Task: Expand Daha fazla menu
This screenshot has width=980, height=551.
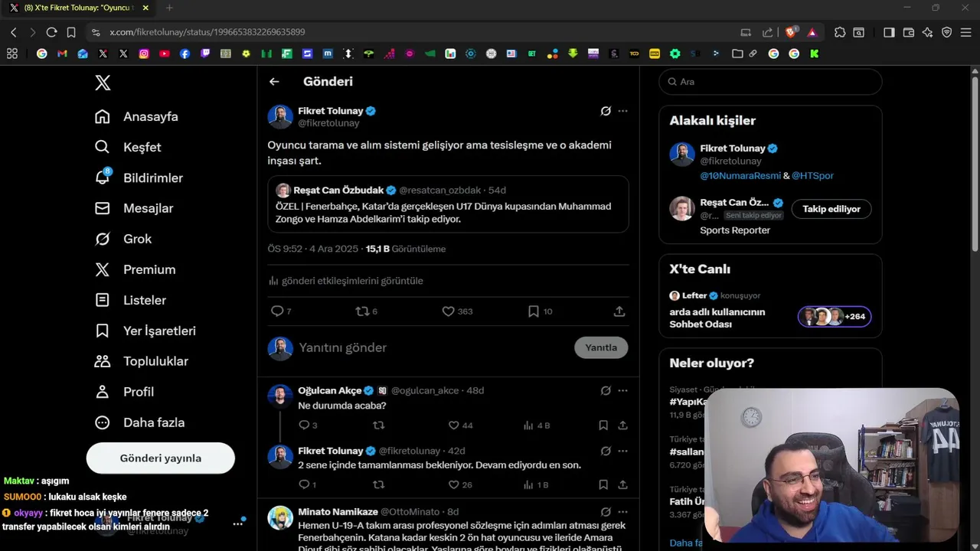Action: coord(139,422)
